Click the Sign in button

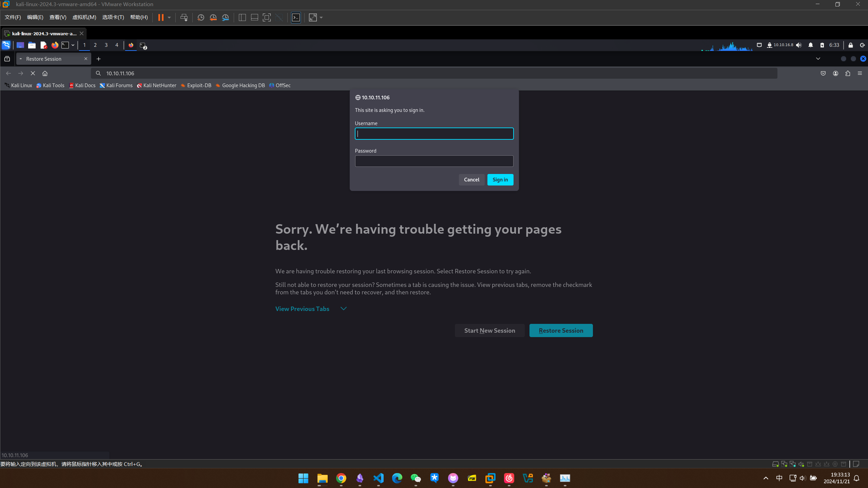(500, 180)
